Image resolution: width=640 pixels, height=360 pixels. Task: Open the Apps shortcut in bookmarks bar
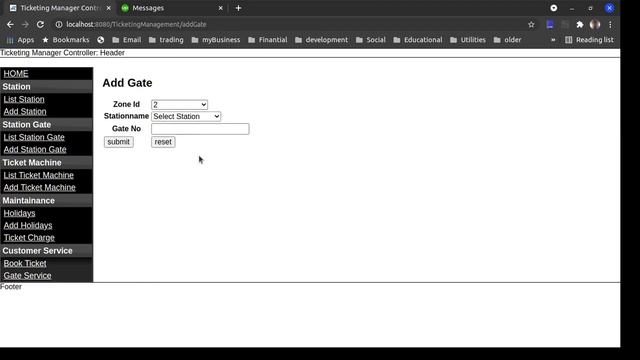pos(20,40)
